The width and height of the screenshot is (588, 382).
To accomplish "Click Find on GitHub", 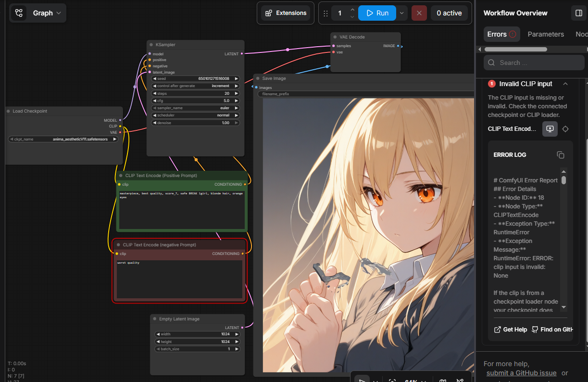I will tap(552, 330).
